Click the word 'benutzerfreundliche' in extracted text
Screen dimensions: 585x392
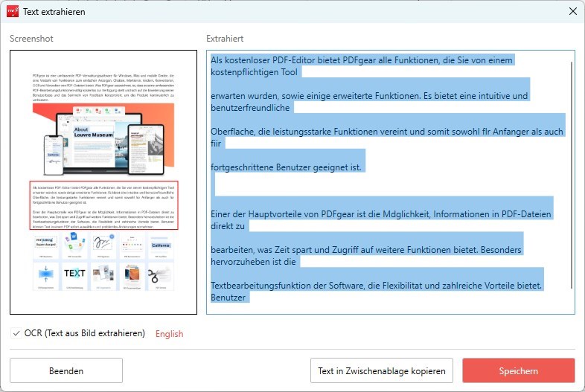point(250,108)
